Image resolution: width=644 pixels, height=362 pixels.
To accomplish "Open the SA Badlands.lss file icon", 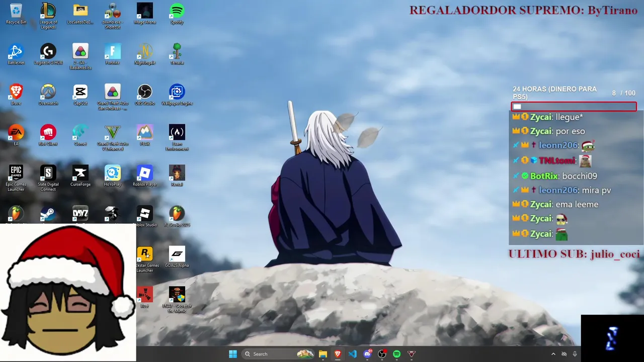I will (x=80, y=57).
